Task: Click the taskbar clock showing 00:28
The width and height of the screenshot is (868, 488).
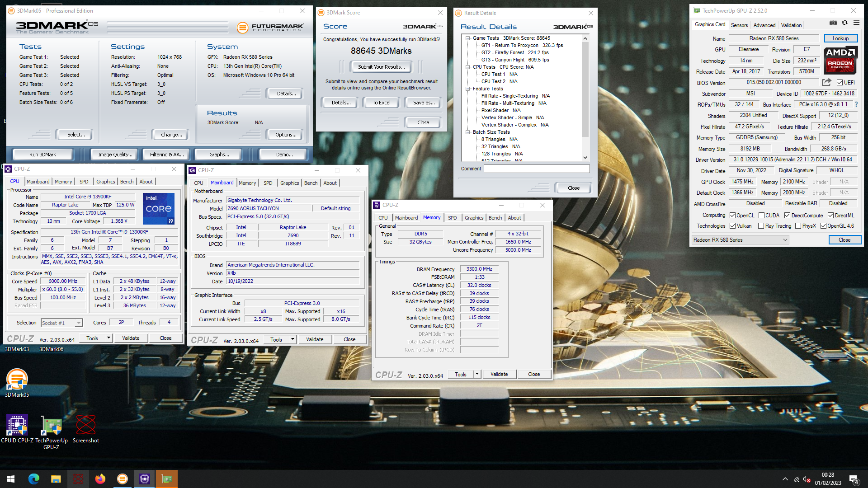Action: tap(828, 479)
